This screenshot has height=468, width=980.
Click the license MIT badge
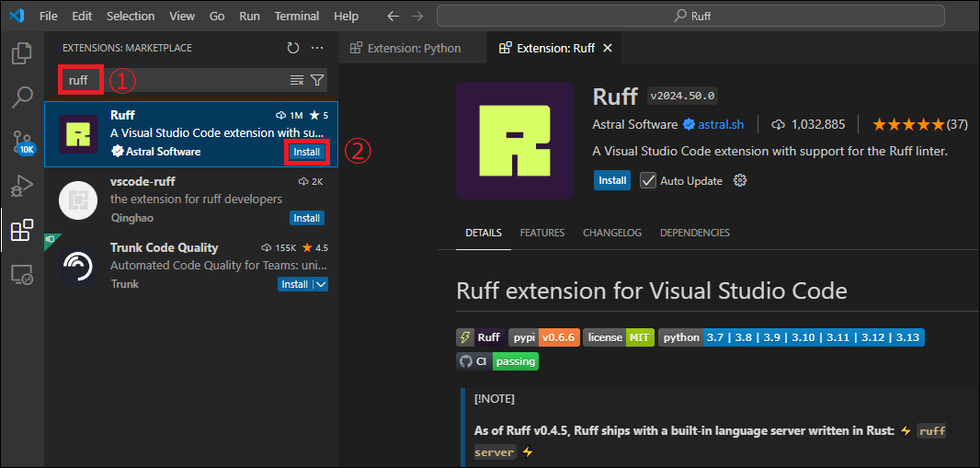[x=619, y=337]
